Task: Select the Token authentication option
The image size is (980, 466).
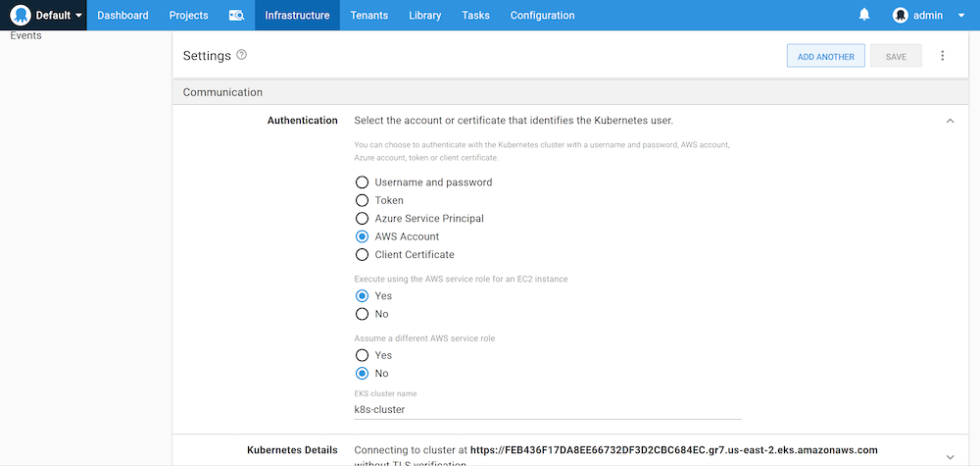Action: click(363, 200)
